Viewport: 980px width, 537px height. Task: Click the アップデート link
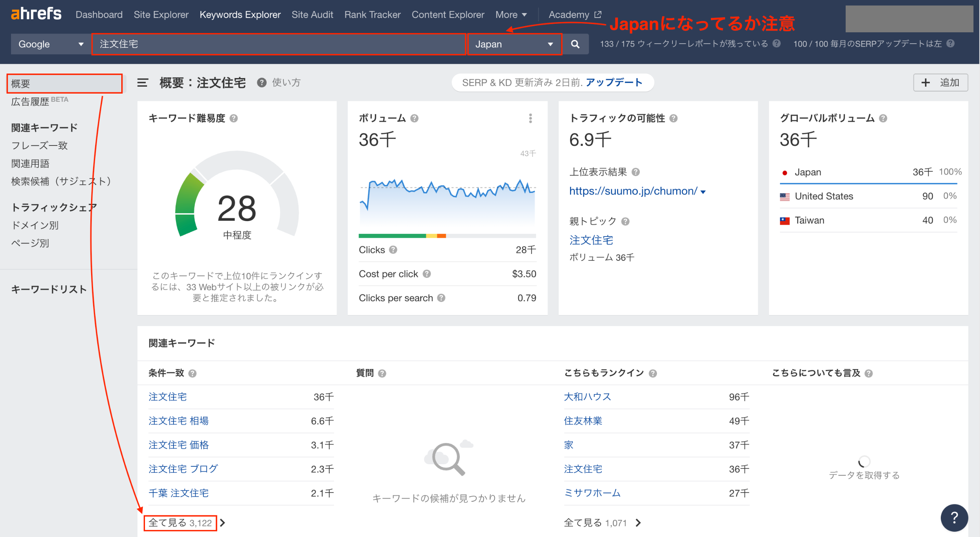[x=614, y=83]
